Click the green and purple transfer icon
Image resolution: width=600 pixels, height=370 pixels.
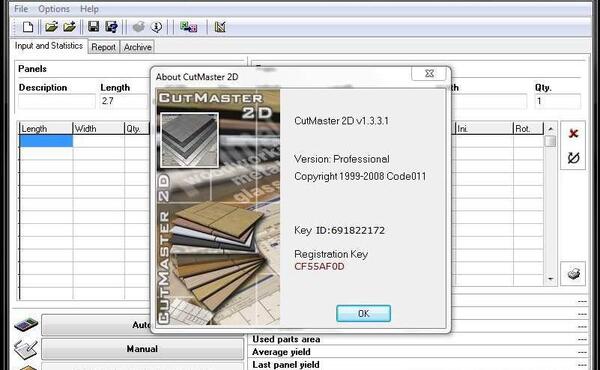pyautogui.click(x=189, y=27)
